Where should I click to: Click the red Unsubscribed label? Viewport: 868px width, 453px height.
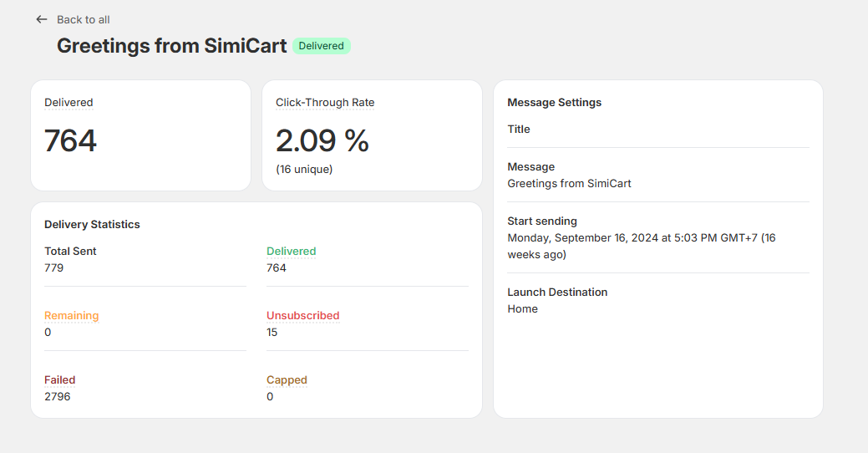tap(302, 315)
